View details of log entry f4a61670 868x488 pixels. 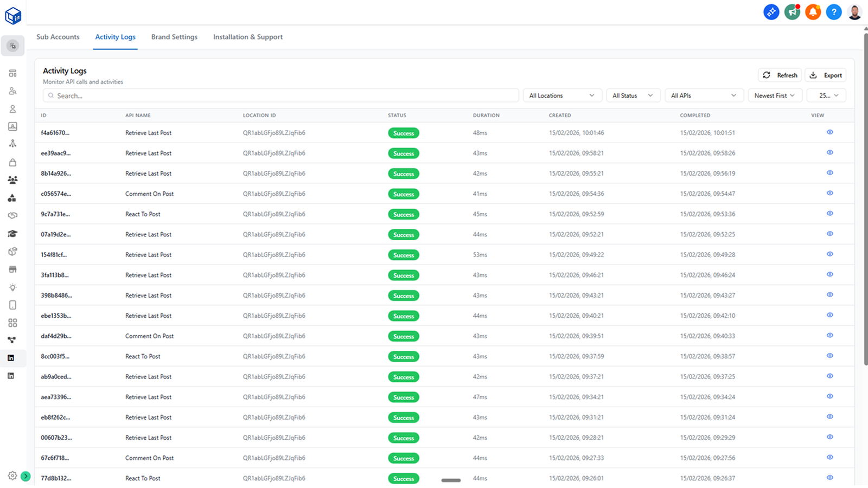(829, 132)
